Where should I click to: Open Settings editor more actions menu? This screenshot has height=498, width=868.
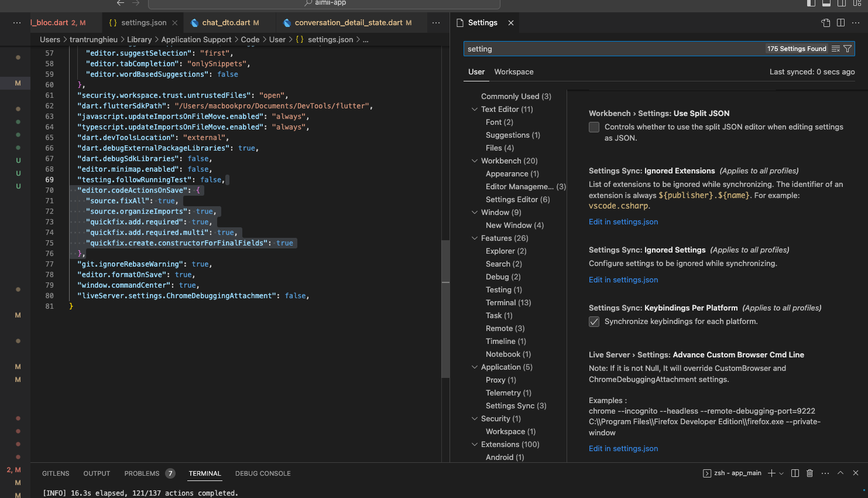856,23
